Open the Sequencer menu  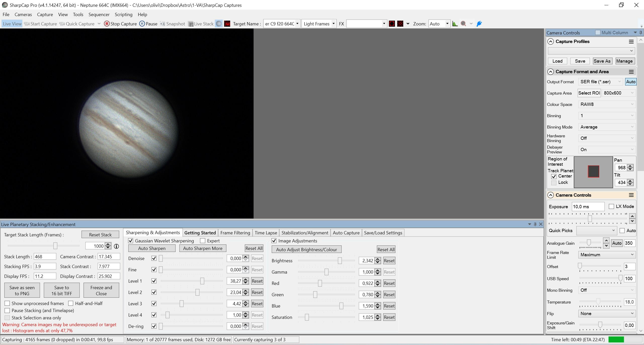click(x=99, y=14)
